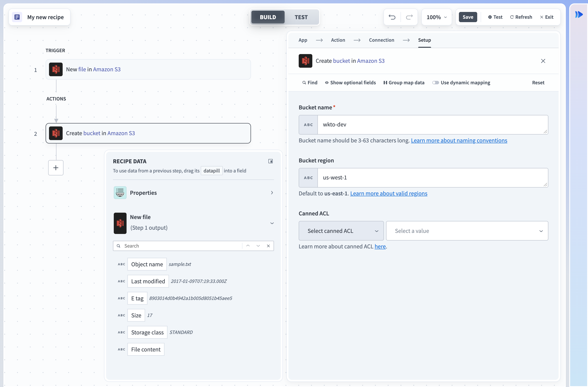Switch to BUILD mode

[268, 17]
